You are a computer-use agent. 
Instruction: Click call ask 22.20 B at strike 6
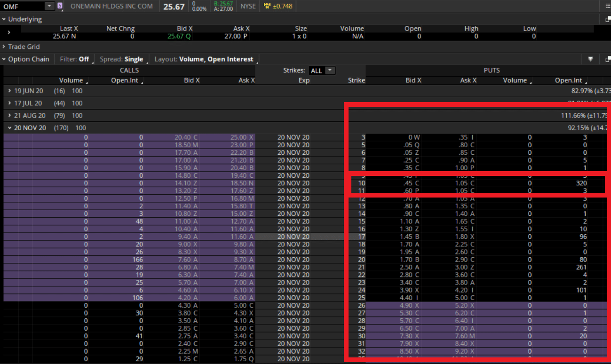[x=243, y=152]
